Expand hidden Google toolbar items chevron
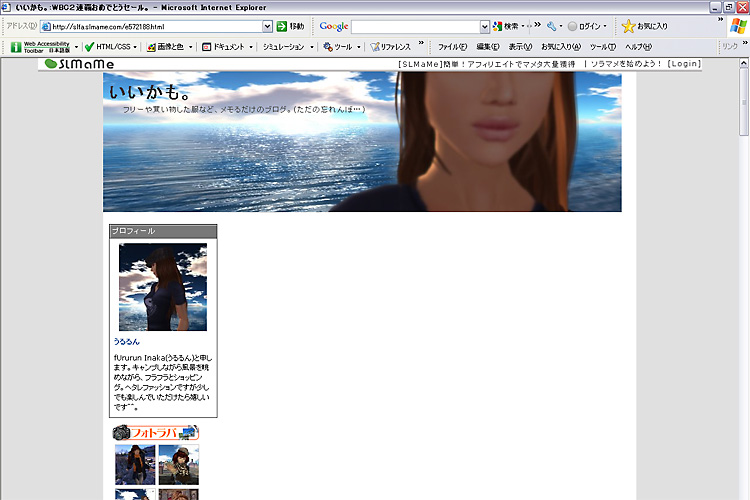 (538, 24)
